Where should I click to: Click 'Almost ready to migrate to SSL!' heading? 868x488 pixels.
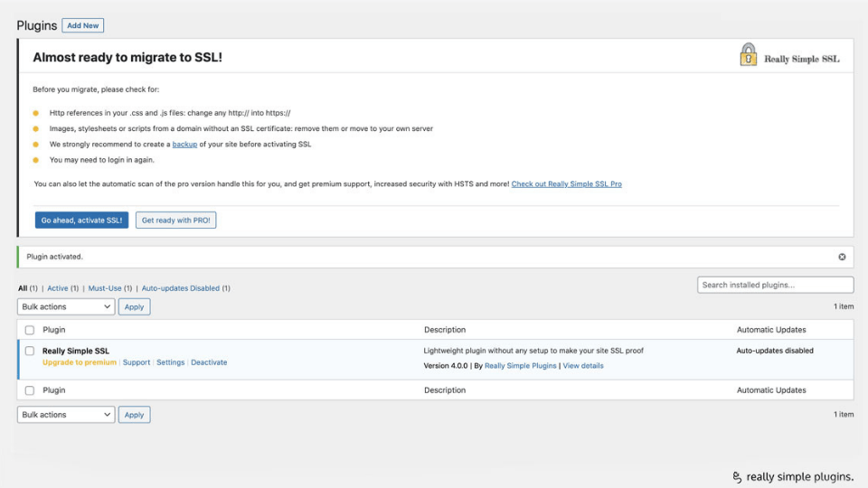pyautogui.click(x=127, y=58)
